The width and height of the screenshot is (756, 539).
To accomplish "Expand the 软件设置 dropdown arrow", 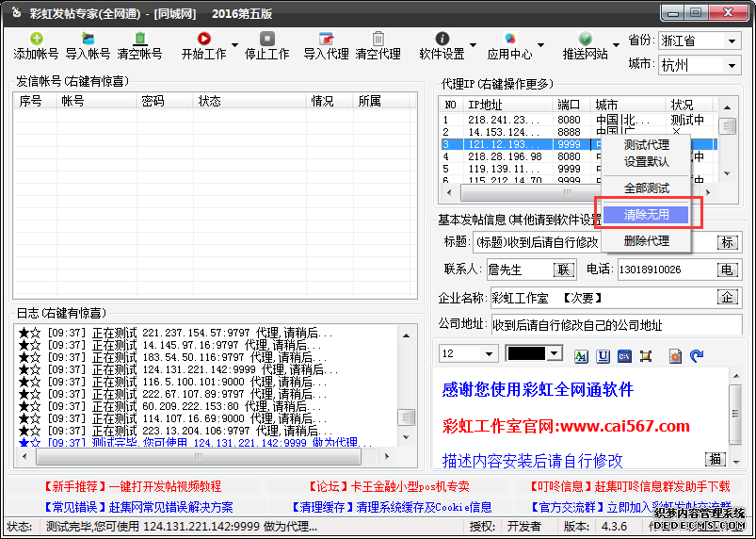I will click(473, 45).
